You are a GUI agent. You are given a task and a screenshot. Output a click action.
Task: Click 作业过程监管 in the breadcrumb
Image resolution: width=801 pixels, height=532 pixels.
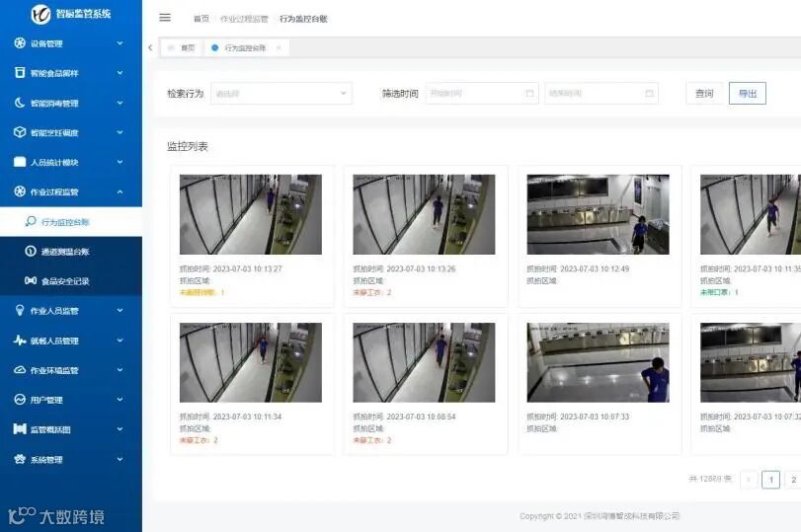coord(244,19)
